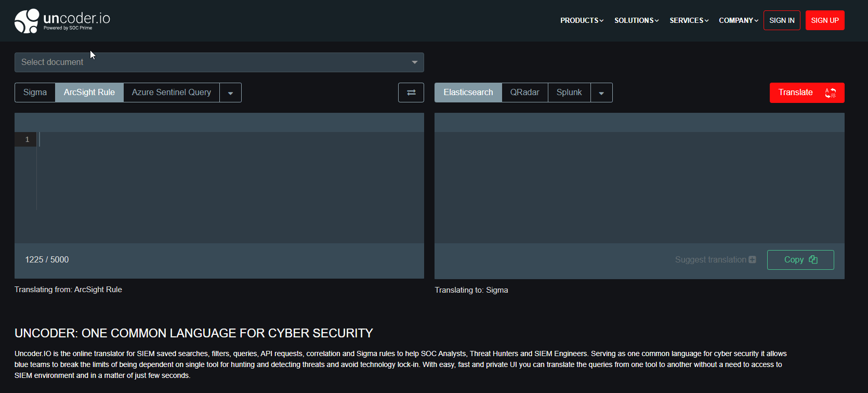Click the 1225 / 5000 character counter
The image size is (868, 393).
[47, 259]
